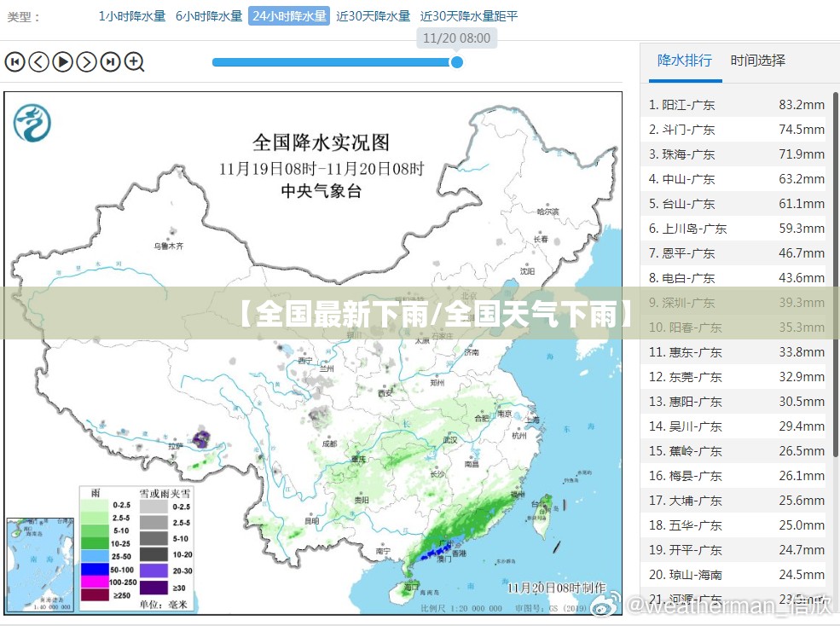The width and height of the screenshot is (840, 626).
Task: Jump to last frame with skip-forward icon
Action: click(110, 62)
